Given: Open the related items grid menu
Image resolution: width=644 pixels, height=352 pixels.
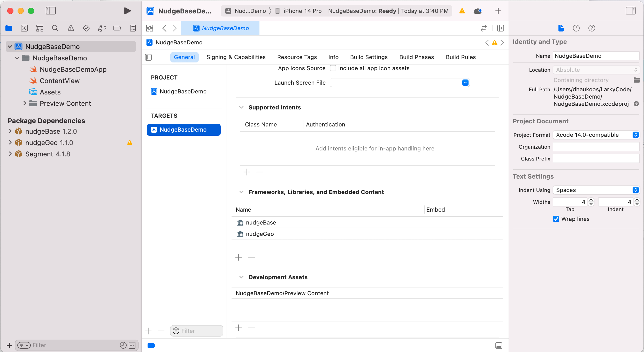Looking at the screenshot, I should [150, 28].
